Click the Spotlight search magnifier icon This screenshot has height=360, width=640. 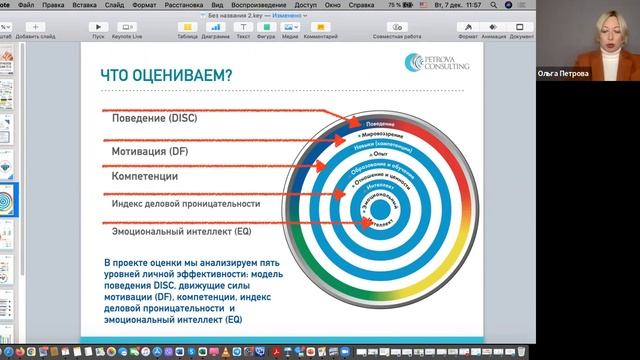[493, 5]
